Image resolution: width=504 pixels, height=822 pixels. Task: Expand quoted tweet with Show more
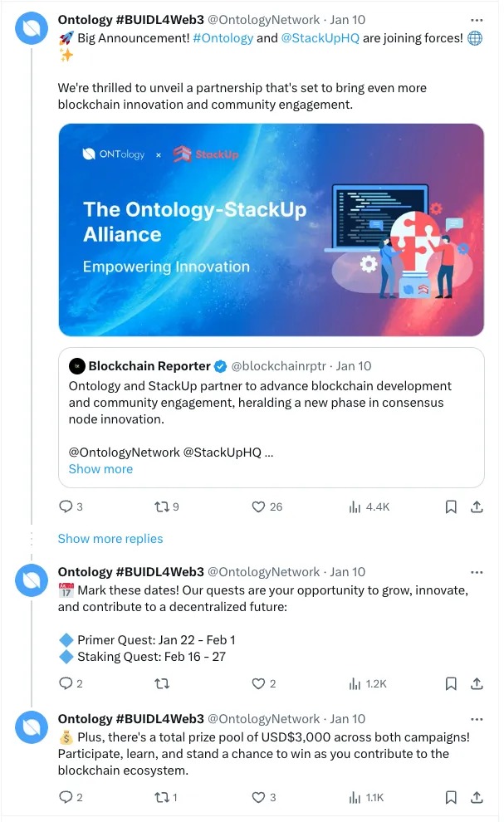[x=100, y=469]
